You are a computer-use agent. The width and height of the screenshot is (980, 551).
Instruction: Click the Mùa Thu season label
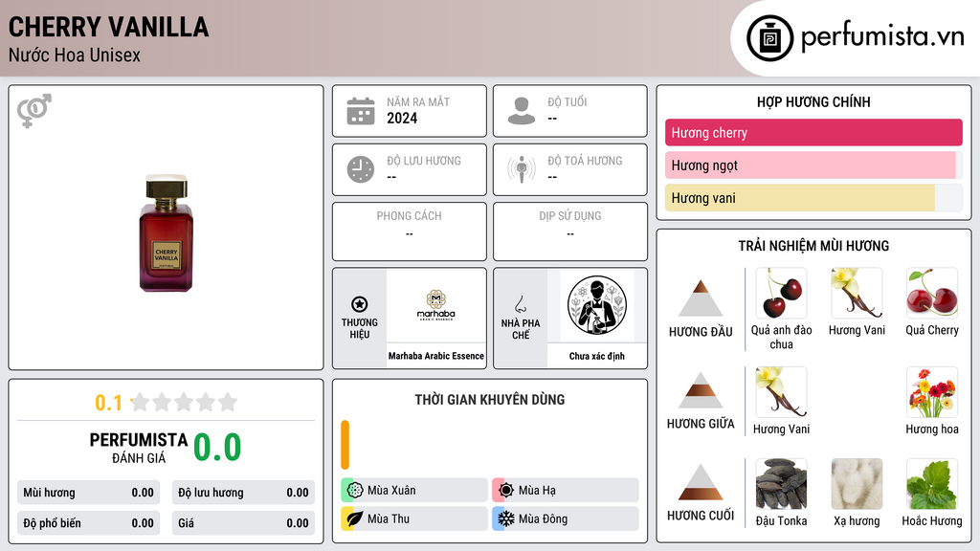tap(389, 518)
